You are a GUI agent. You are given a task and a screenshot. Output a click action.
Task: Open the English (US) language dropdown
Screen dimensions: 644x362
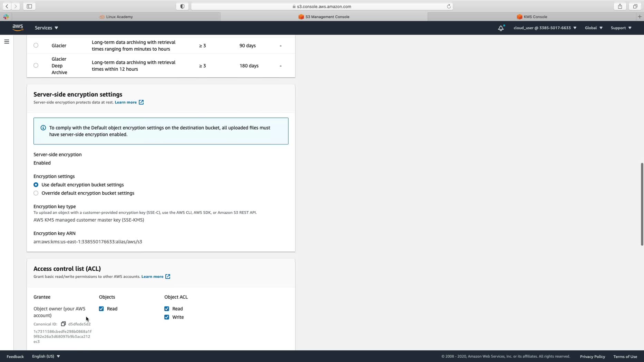46,356
